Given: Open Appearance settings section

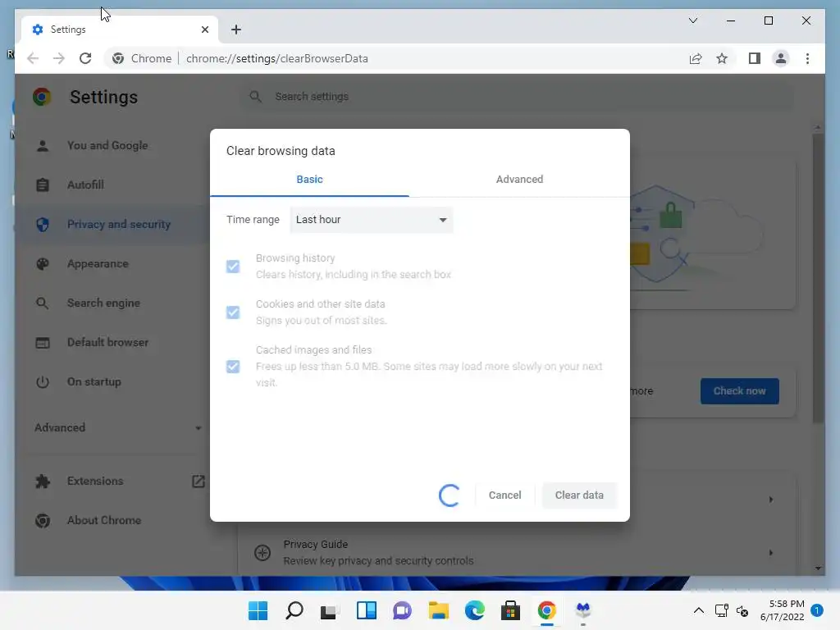Looking at the screenshot, I should 98,263.
